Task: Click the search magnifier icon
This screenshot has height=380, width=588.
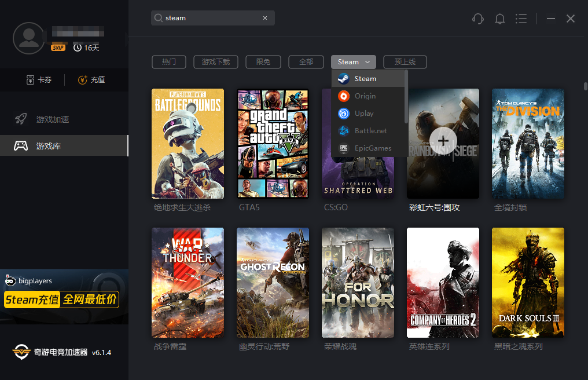Action: (158, 18)
